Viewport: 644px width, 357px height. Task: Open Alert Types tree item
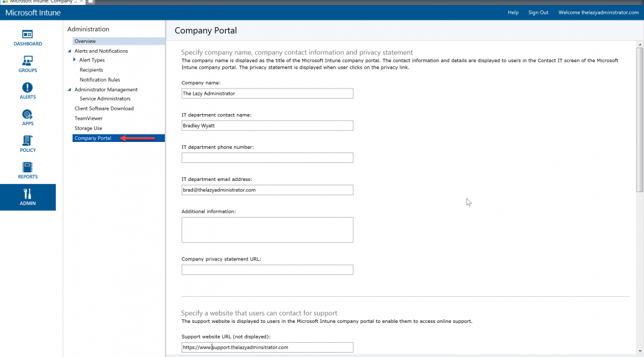click(92, 60)
